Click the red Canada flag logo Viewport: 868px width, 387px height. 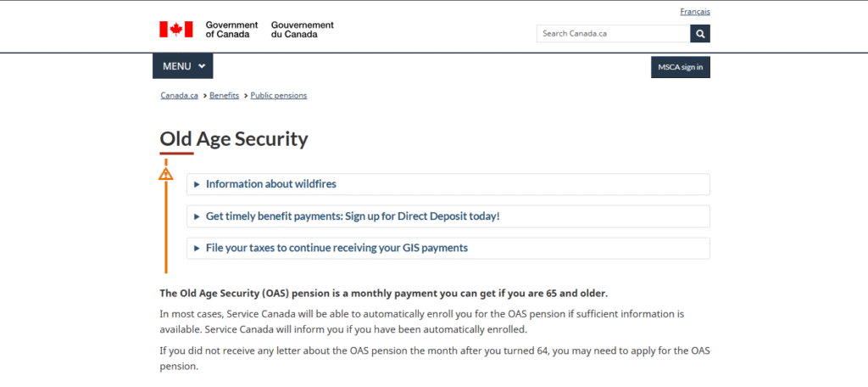coord(176,30)
